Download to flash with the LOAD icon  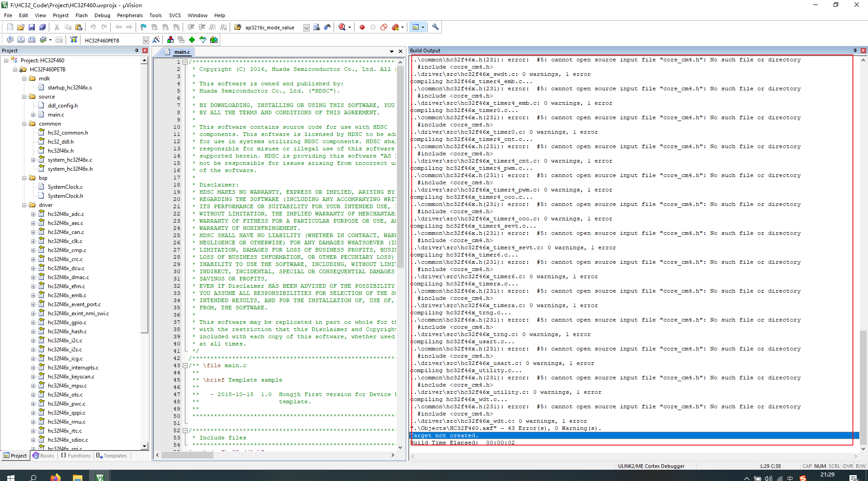74,40
